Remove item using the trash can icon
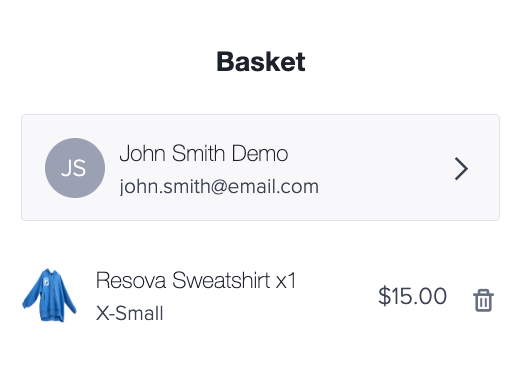 point(483,300)
